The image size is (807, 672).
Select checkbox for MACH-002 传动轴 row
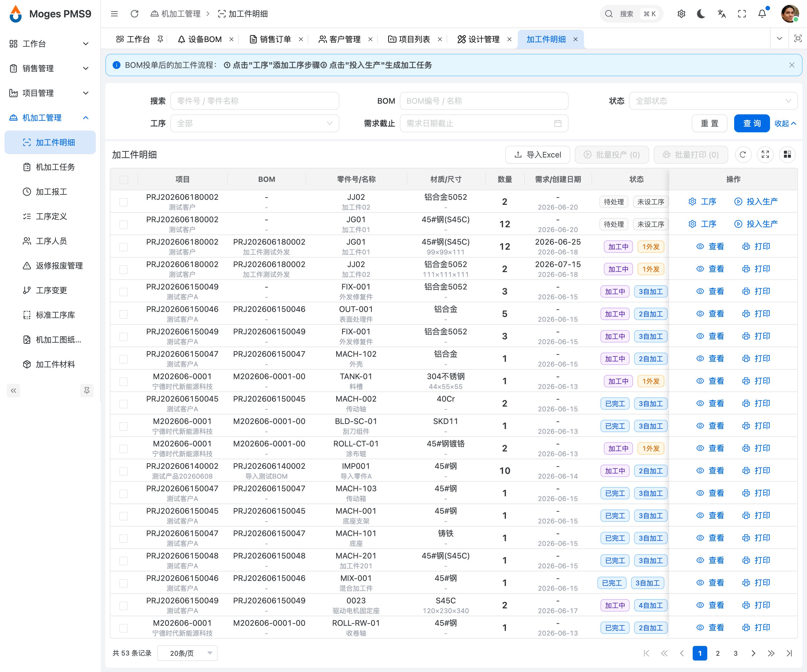[x=123, y=404]
